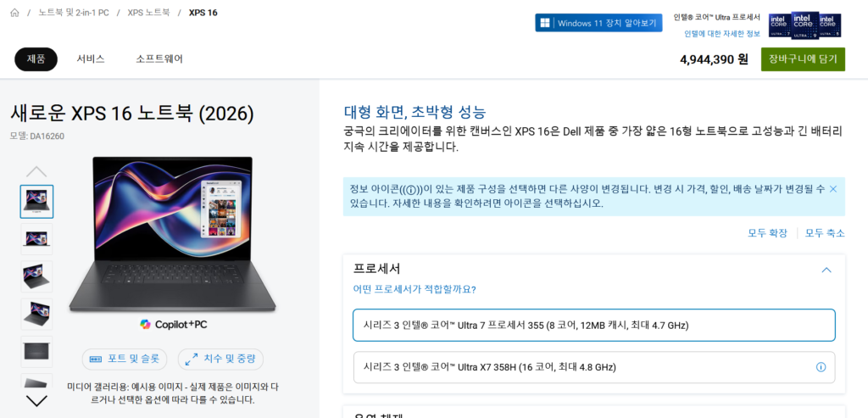The height and width of the screenshot is (418, 868).
Task: Open the 어떤 프로세서가 적합할까요? link
Action: point(414,289)
